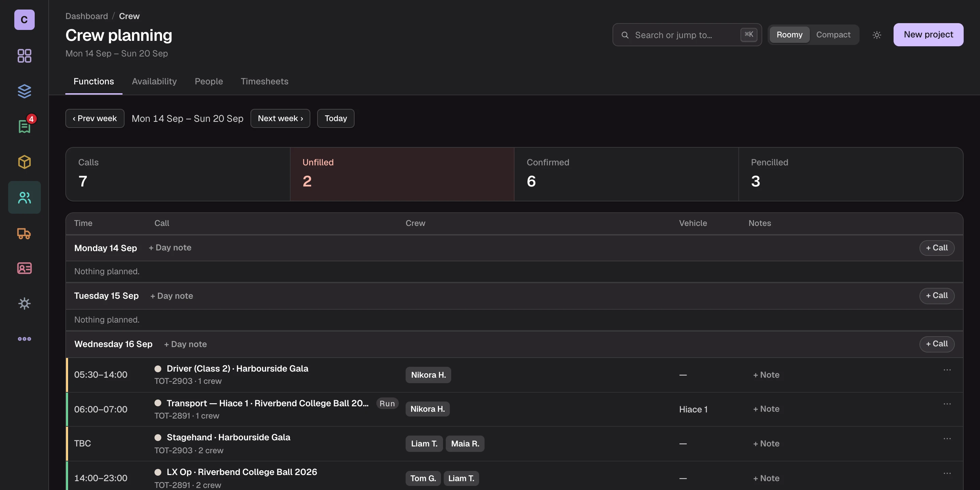The height and width of the screenshot is (490, 980).
Task: Add a call on Tuesday 15 Sep
Action: click(x=937, y=296)
